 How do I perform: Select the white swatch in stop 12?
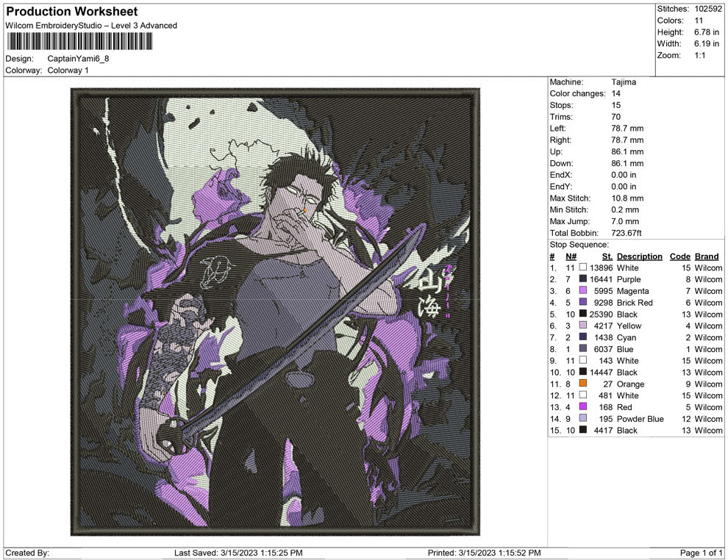[x=582, y=395]
